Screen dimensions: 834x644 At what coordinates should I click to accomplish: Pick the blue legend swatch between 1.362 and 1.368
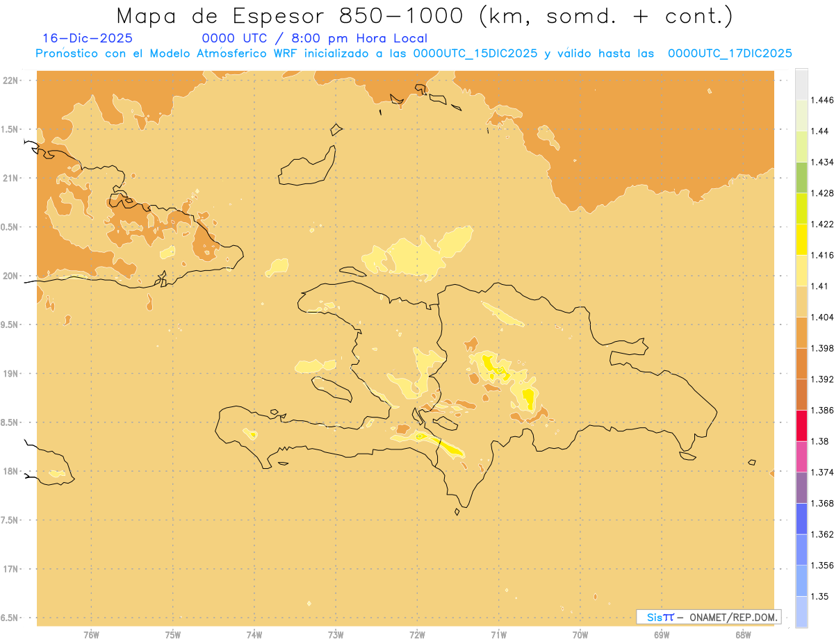[x=801, y=519]
